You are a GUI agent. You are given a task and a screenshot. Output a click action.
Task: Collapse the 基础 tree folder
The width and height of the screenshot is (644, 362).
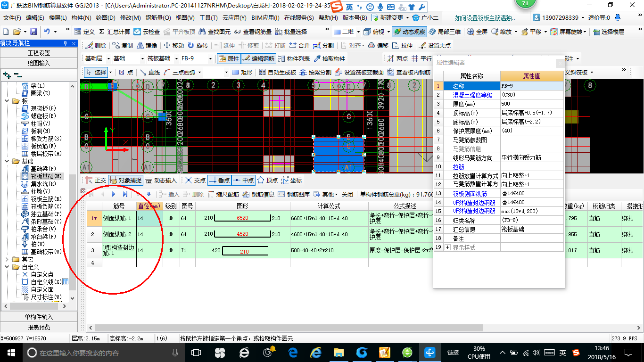[x=7, y=161]
